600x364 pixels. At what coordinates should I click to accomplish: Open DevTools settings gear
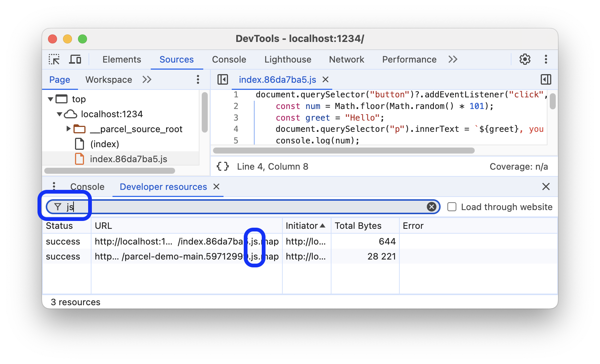525,59
